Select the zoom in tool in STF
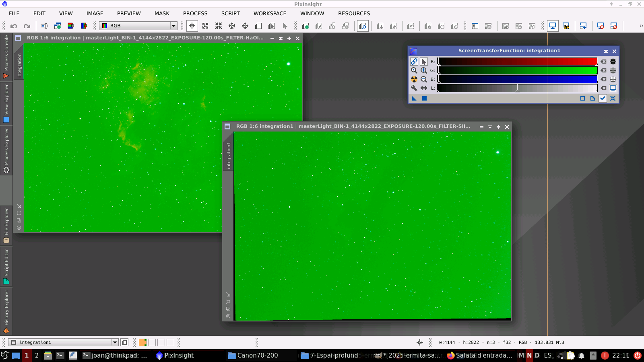The width and height of the screenshot is (644, 362). point(424,70)
